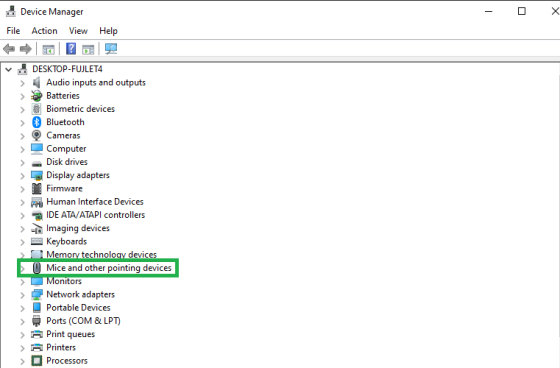Click the Imaging devices icon

[x=37, y=228]
